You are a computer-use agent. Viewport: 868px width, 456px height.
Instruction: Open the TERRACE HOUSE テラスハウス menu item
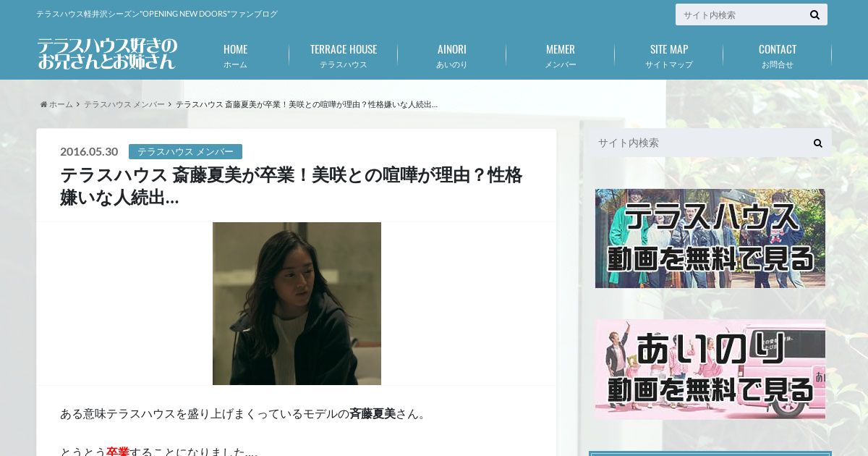point(344,56)
